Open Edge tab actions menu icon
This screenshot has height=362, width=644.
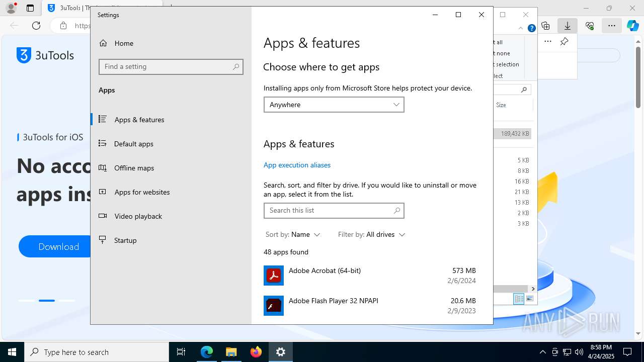click(30, 8)
